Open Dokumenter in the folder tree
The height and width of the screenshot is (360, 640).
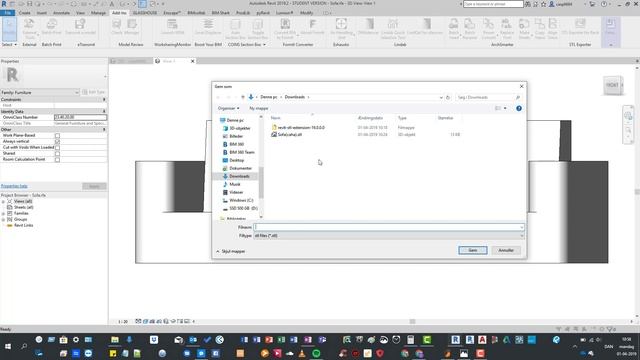pos(240,168)
